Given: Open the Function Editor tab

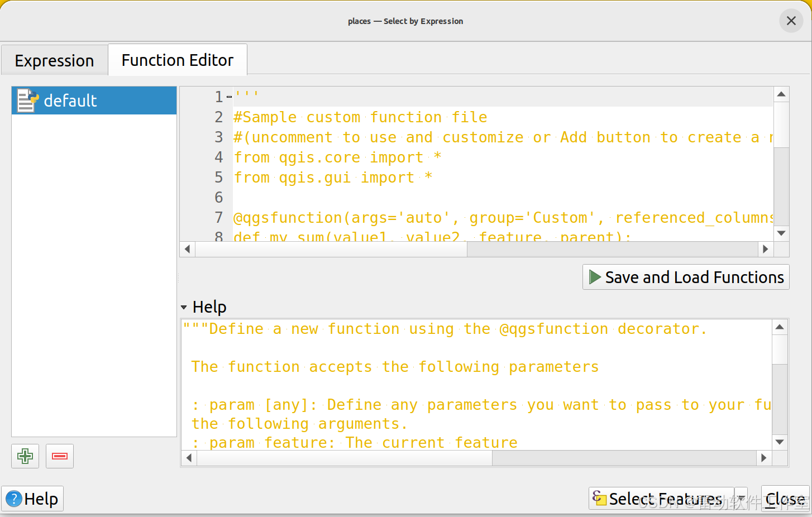Looking at the screenshot, I should [x=178, y=60].
